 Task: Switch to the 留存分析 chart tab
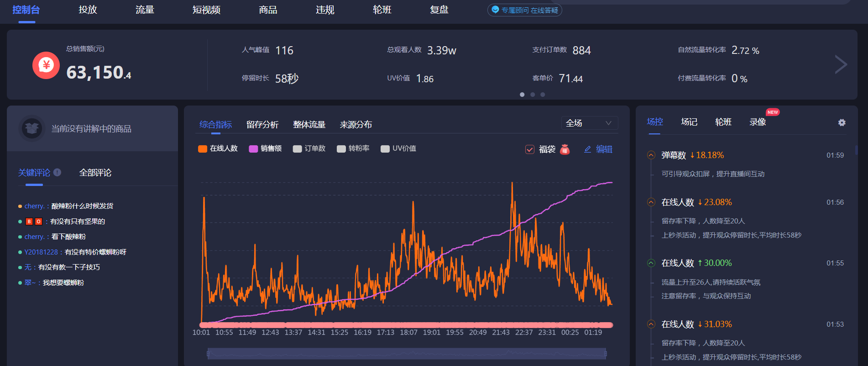(262, 125)
